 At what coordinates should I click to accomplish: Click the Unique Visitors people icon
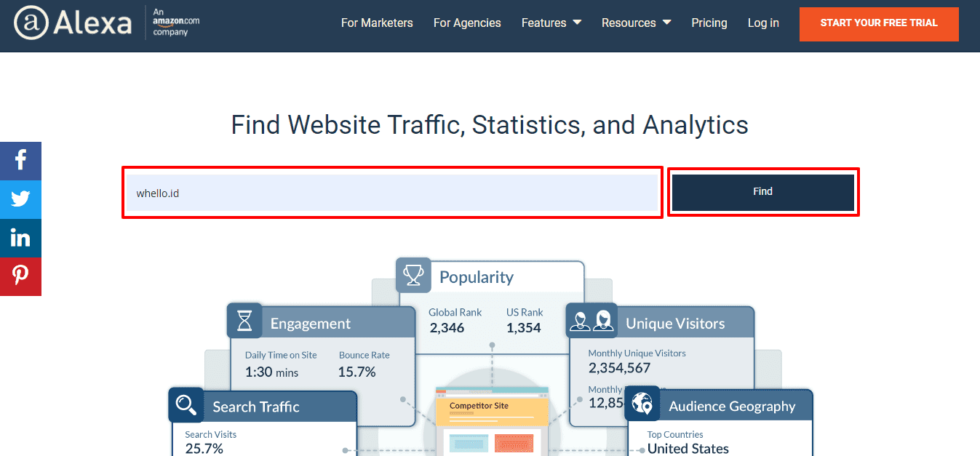click(591, 321)
